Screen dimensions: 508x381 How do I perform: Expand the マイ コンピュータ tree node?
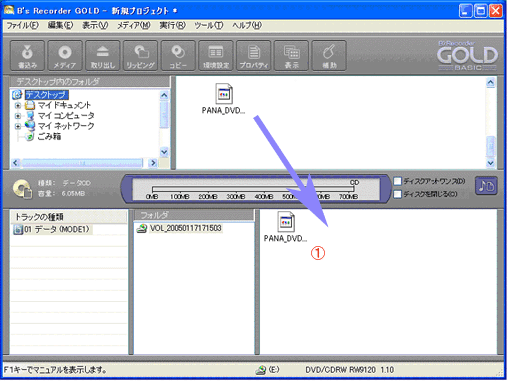click(x=18, y=116)
